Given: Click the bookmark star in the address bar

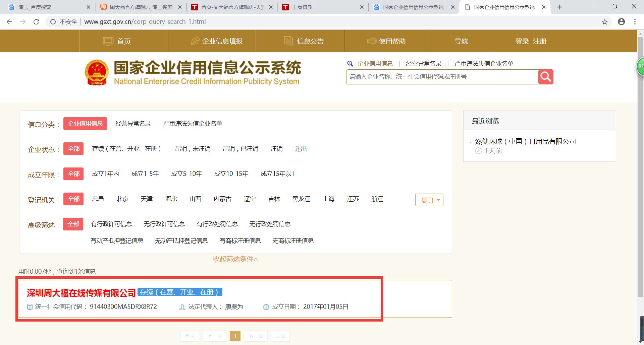Looking at the screenshot, I should (x=605, y=22).
